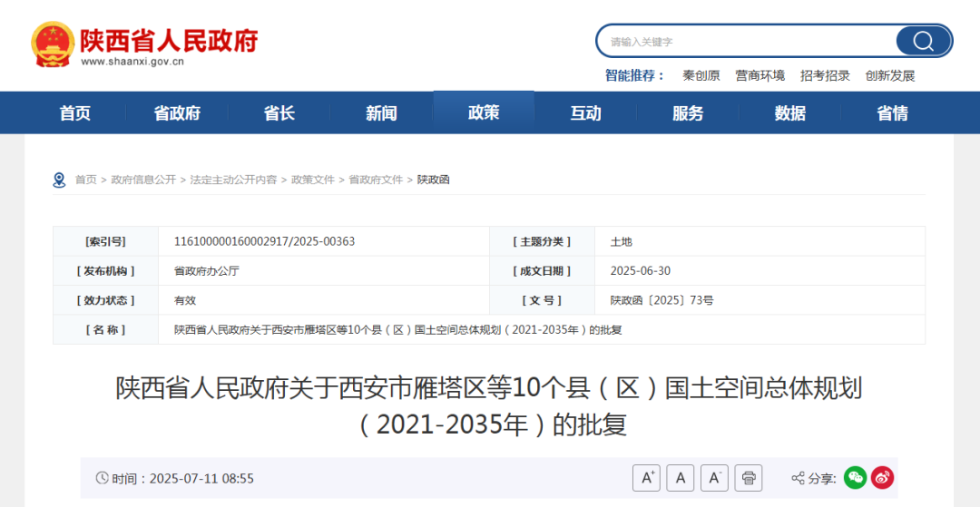Click recommended link 秦创原
Screen dimensions: 980x507
(x=701, y=75)
